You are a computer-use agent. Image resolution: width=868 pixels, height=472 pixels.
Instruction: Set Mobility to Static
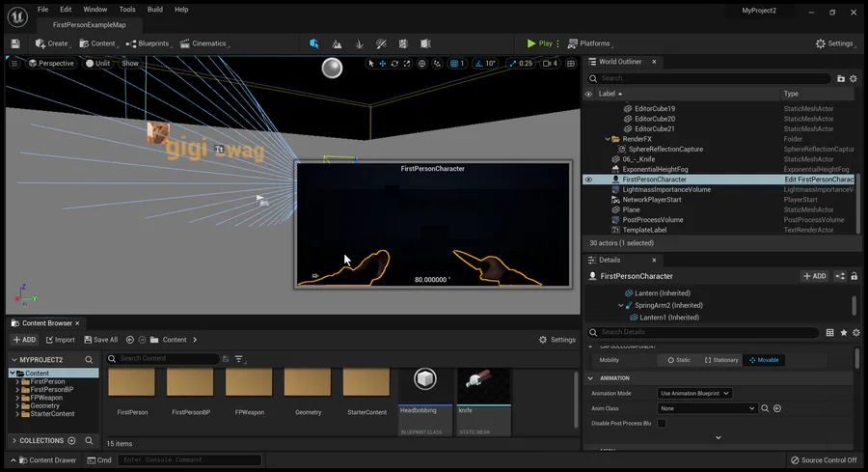tap(678, 360)
